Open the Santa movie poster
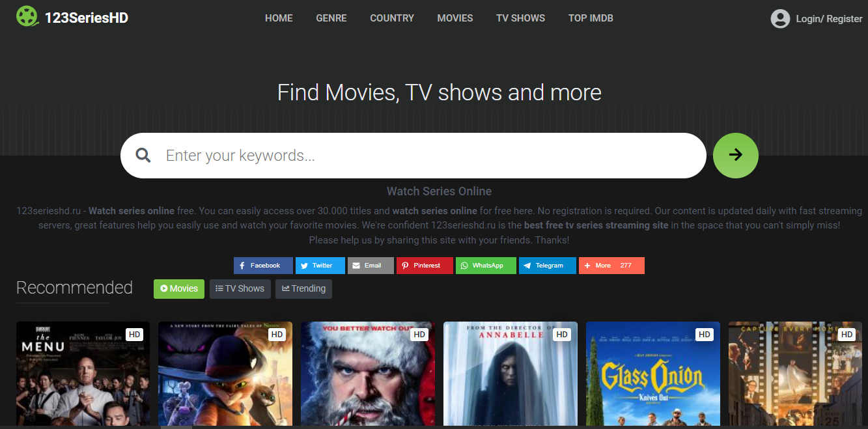868x429 pixels. (368, 374)
